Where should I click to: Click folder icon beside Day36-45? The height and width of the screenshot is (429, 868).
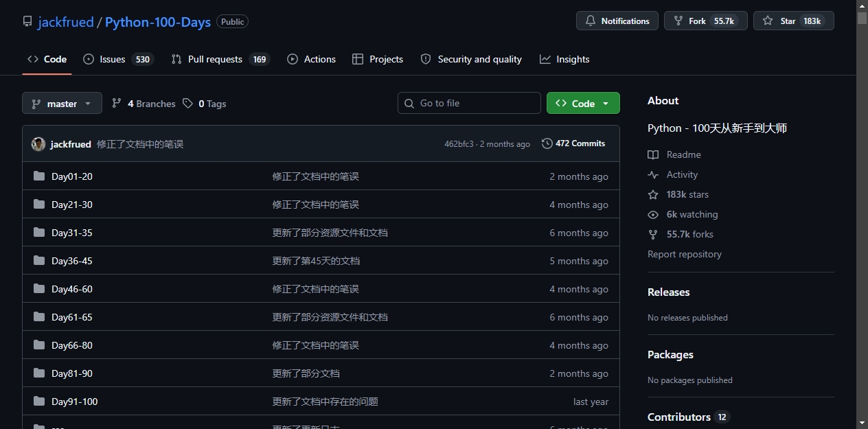39,261
